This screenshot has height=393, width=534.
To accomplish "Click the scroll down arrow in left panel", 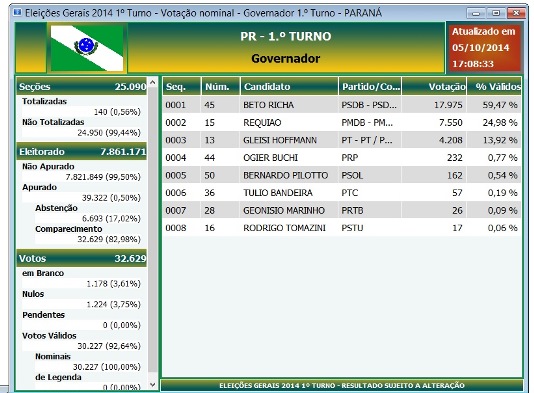I will click(x=153, y=385).
